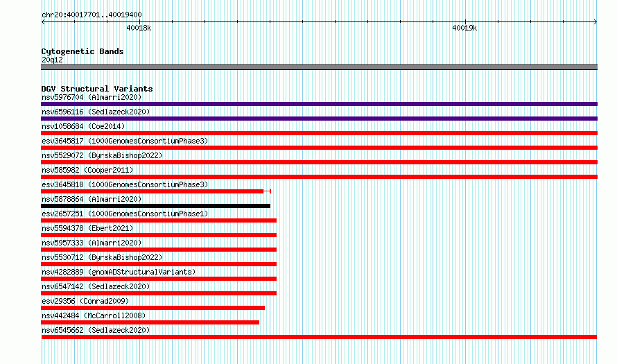The image size is (617, 364).
Task: Click the gray 20q12 cytogenetic band bar
Action: point(319,67)
